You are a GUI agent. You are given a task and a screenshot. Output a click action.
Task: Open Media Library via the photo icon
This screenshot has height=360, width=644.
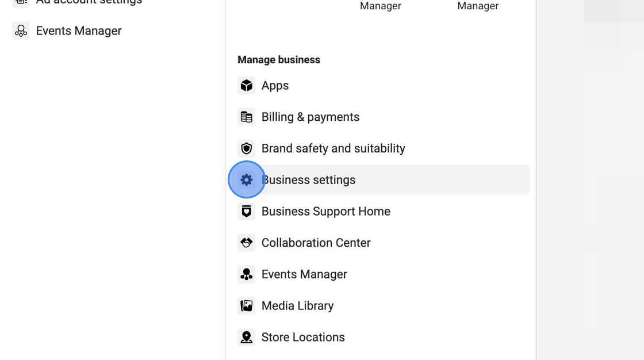coord(246,305)
